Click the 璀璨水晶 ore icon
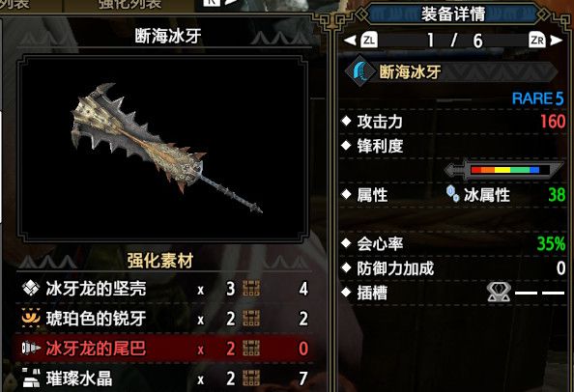The width and height of the screenshot is (574, 392). (31, 378)
